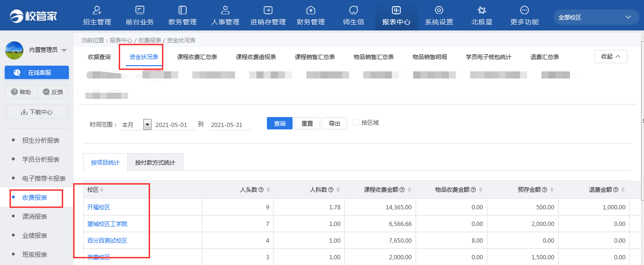Open the 望城校区工学院 campus link
The height and width of the screenshot is (265, 644).
click(x=107, y=224)
